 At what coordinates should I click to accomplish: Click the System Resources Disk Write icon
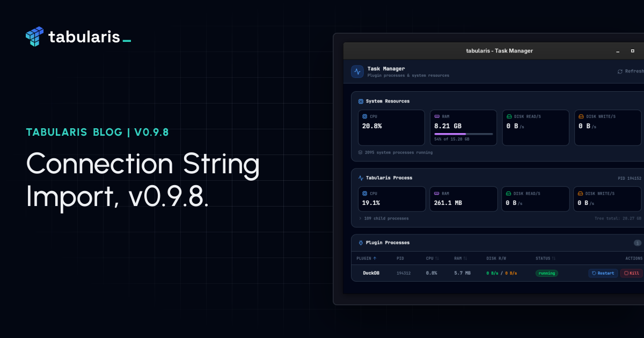[581, 116]
